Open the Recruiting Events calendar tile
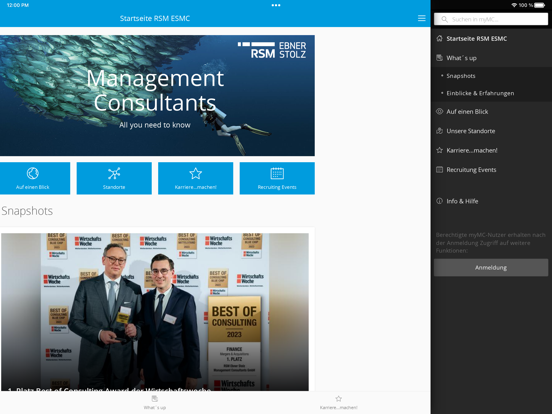Viewport: 552px width, 414px height. point(277,178)
